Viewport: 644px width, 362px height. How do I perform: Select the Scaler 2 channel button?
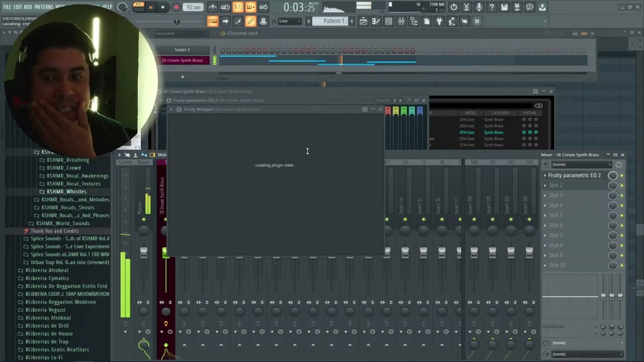point(182,50)
